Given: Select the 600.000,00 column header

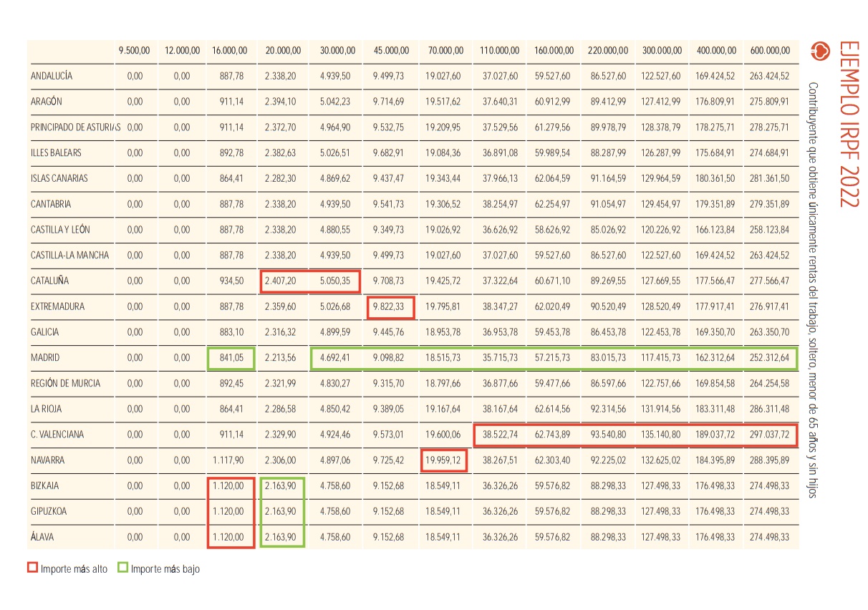Looking at the screenshot, I should click(770, 51).
